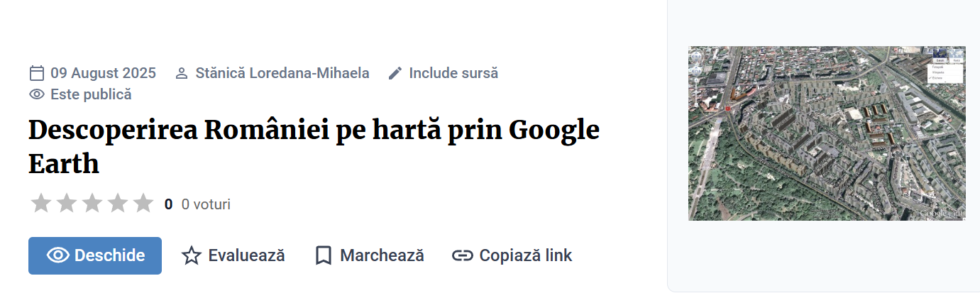Bookmark the resource with the Marchează icon
Screen dimensions: 980x298
[x=324, y=255]
